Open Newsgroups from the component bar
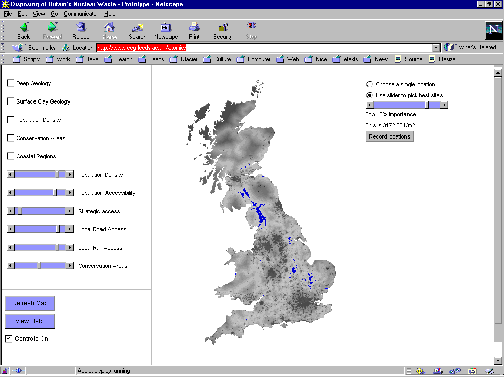The height and width of the screenshot is (377, 504). coord(455,371)
